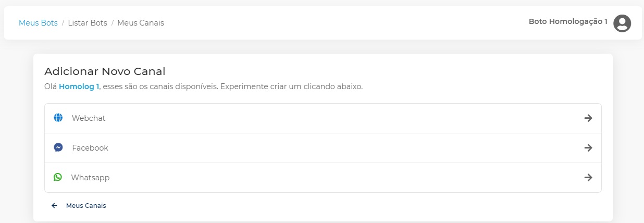The height and width of the screenshot is (223, 644).
Task: Click the right arrow on Whatsapp row
Action: tap(588, 178)
